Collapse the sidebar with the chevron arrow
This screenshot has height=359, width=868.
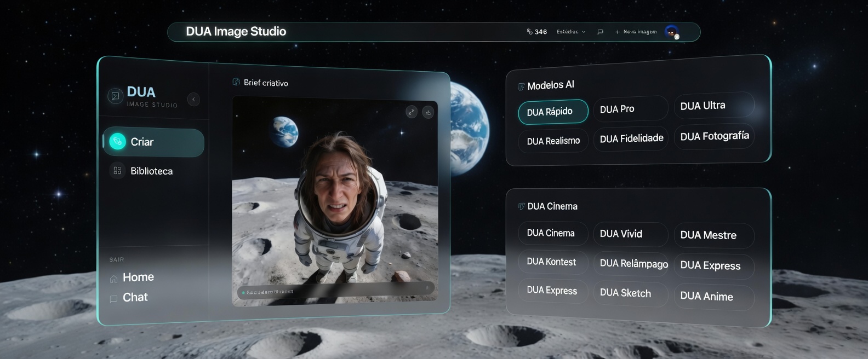[x=193, y=99]
